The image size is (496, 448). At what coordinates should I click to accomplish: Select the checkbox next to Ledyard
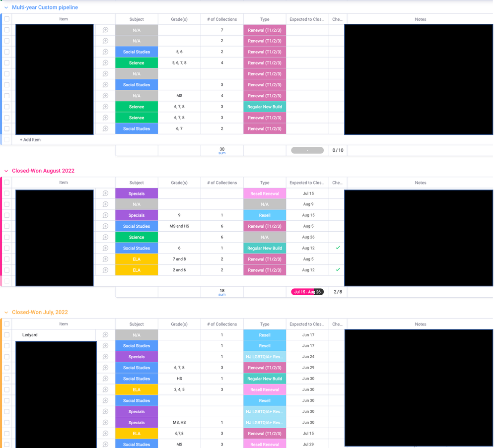pyautogui.click(x=7, y=335)
